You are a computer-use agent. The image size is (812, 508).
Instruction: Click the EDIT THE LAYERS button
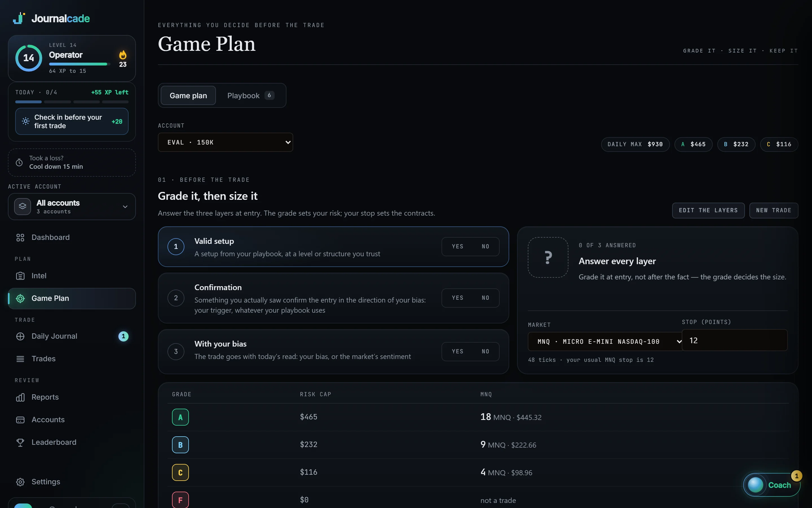[708, 210]
